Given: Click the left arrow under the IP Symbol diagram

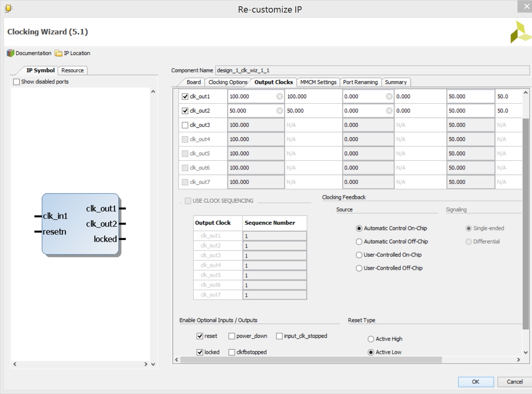Looking at the screenshot, I should 15,364.
